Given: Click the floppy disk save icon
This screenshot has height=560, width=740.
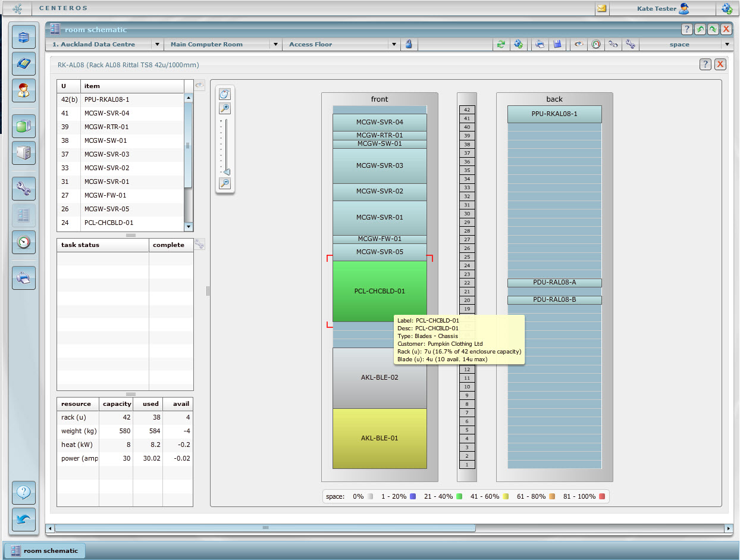Looking at the screenshot, I should (557, 45).
